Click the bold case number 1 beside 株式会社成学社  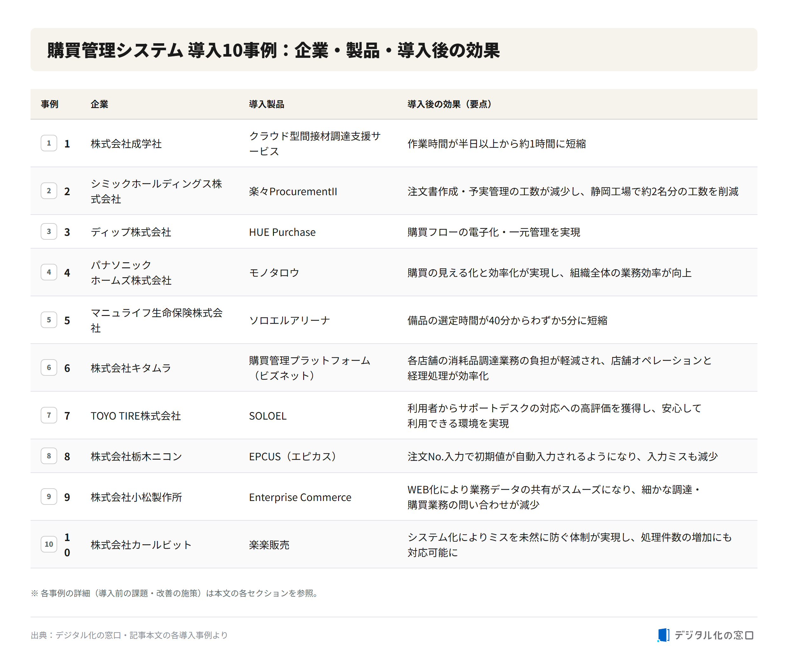tap(67, 144)
